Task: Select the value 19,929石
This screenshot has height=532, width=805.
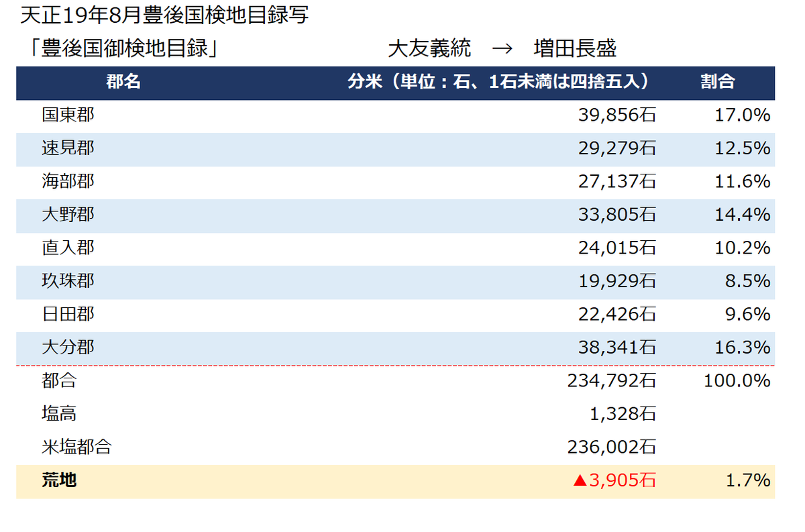Action: coord(617,281)
